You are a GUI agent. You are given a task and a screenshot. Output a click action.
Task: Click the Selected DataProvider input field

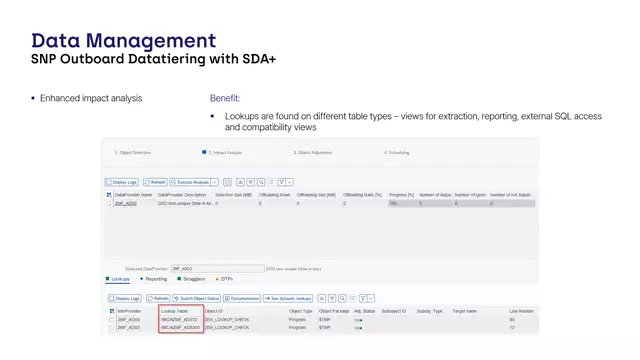pyautogui.click(x=218, y=269)
